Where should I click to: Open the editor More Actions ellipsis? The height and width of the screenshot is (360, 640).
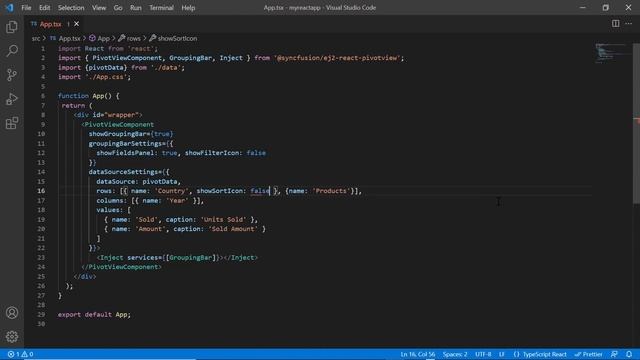[x=629, y=24]
